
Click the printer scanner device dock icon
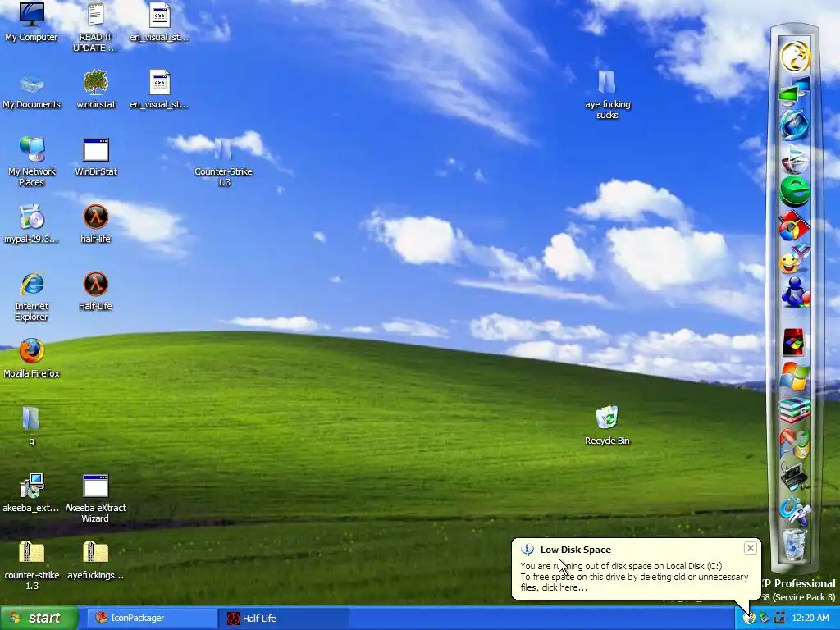point(794,477)
